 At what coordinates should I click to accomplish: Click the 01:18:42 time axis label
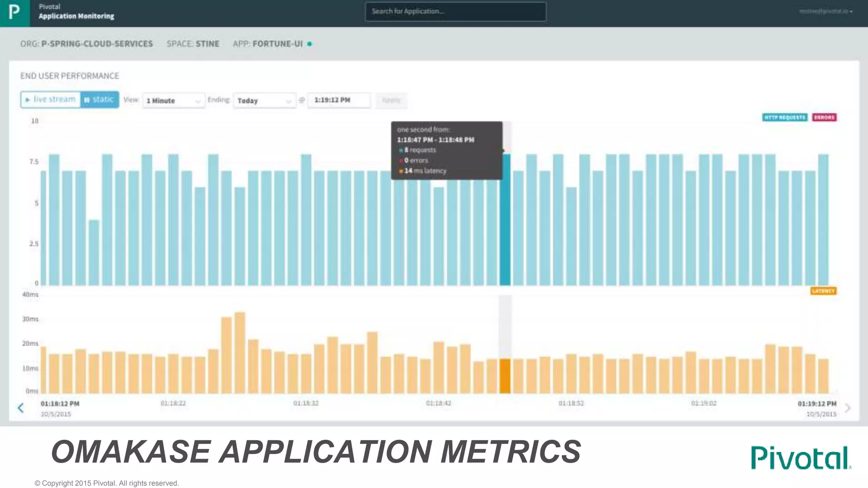(x=438, y=403)
